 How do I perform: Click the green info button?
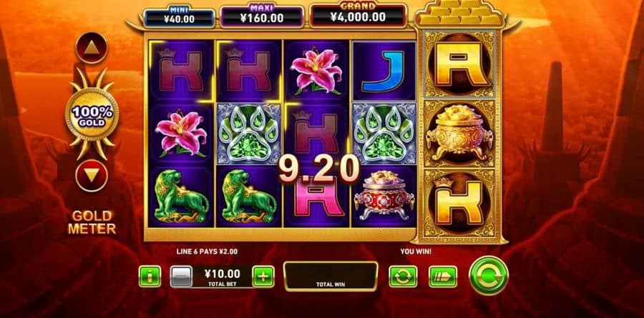(150, 276)
